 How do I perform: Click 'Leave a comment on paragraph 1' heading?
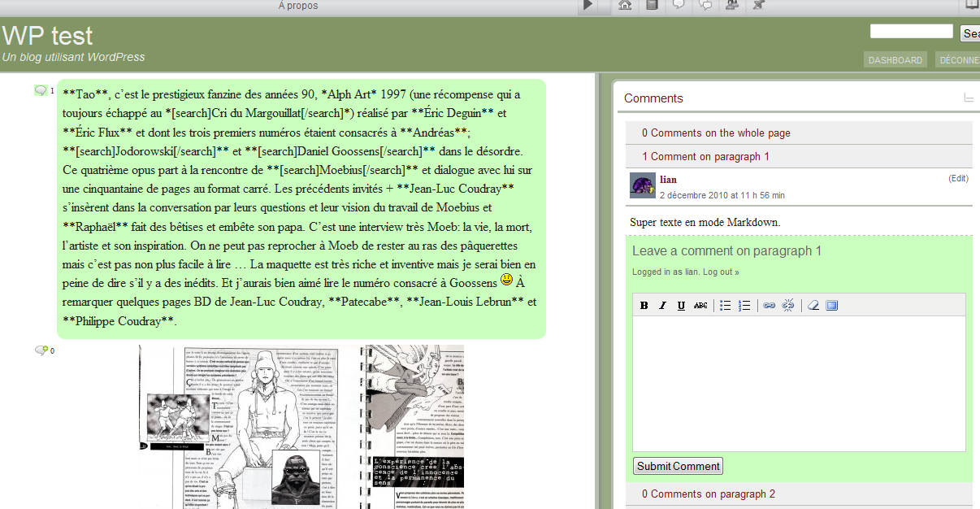point(726,251)
